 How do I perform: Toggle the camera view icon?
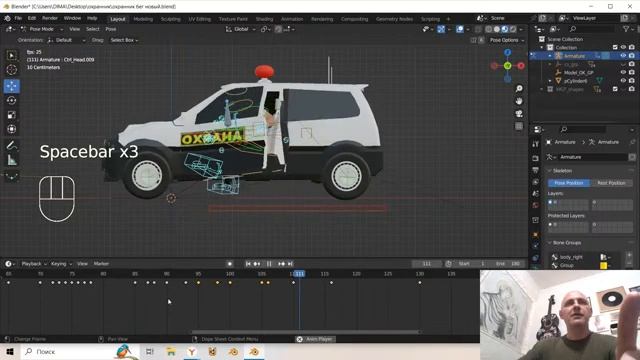519,113
